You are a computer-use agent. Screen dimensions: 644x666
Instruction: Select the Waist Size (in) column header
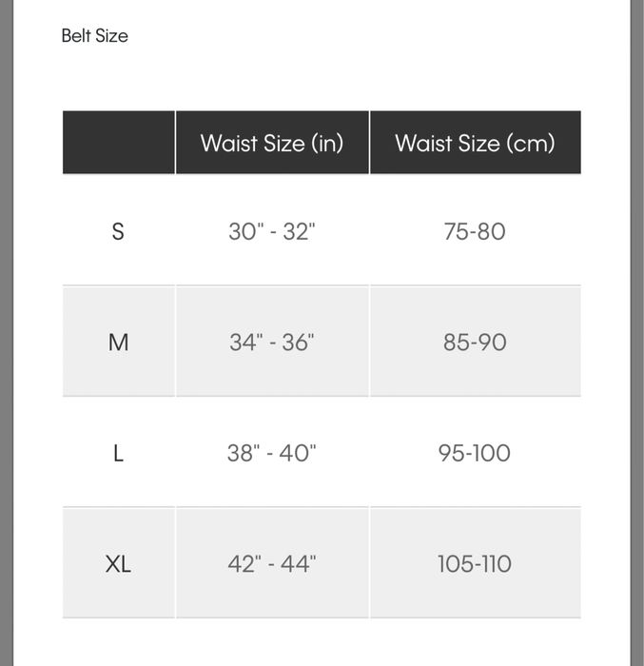(272, 144)
